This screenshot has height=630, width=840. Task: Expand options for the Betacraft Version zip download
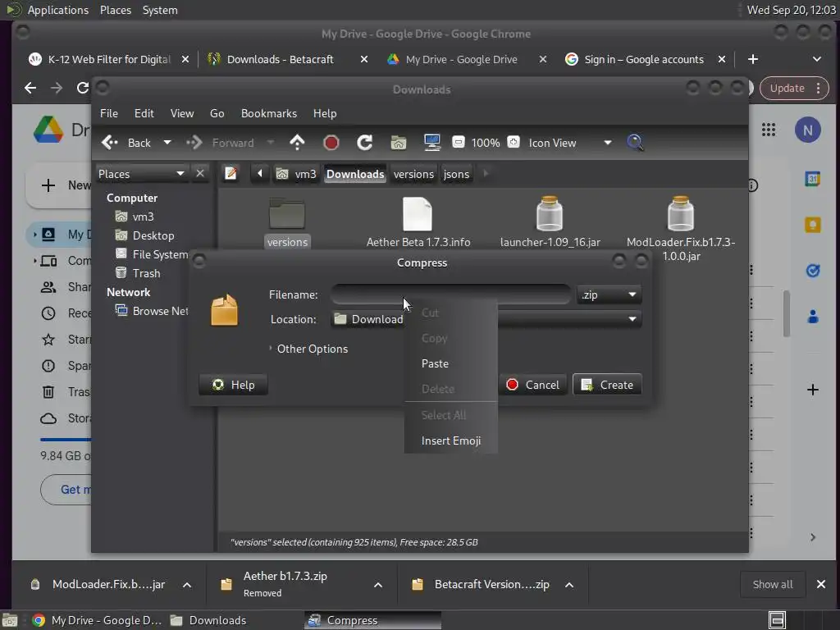click(569, 585)
